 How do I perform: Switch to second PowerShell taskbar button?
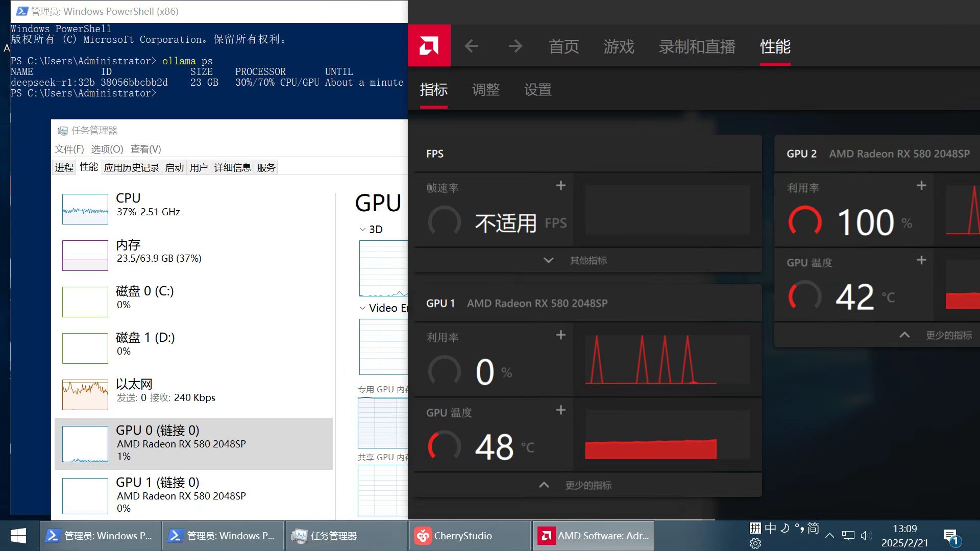pos(223,536)
